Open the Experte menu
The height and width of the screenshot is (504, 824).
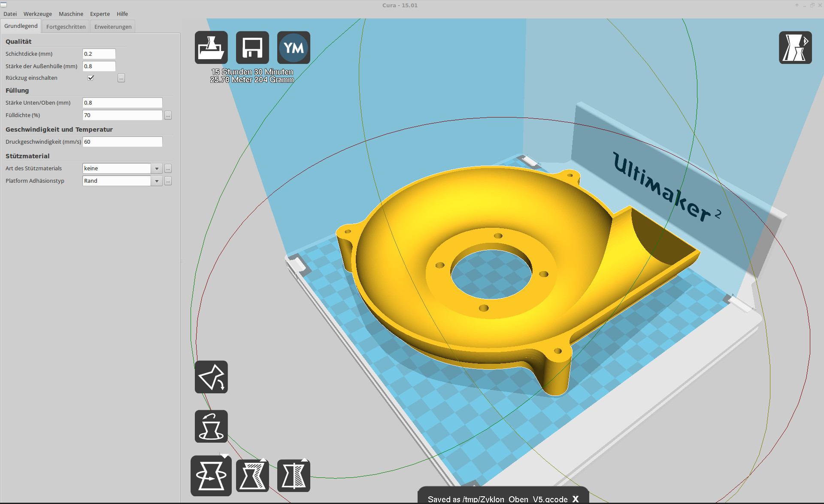[100, 14]
